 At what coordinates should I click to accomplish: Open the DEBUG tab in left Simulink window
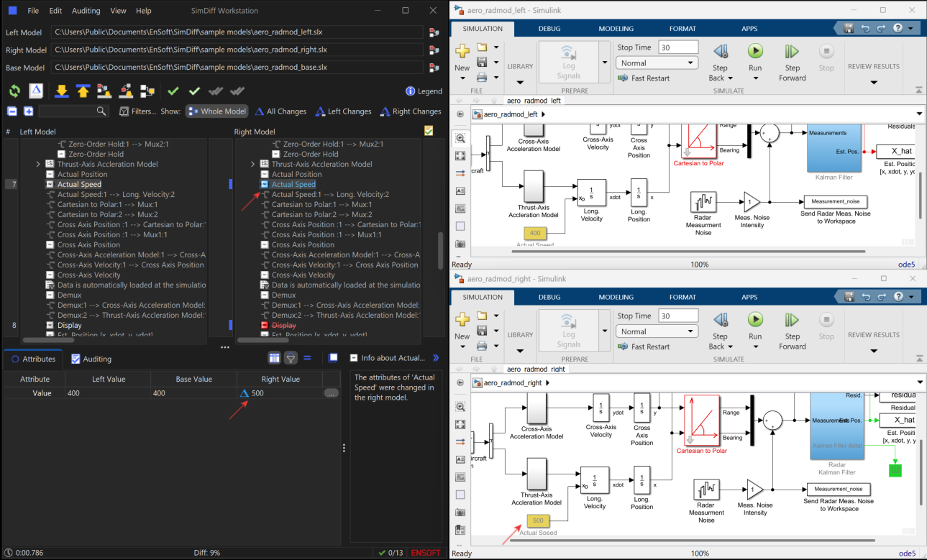pyautogui.click(x=549, y=29)
